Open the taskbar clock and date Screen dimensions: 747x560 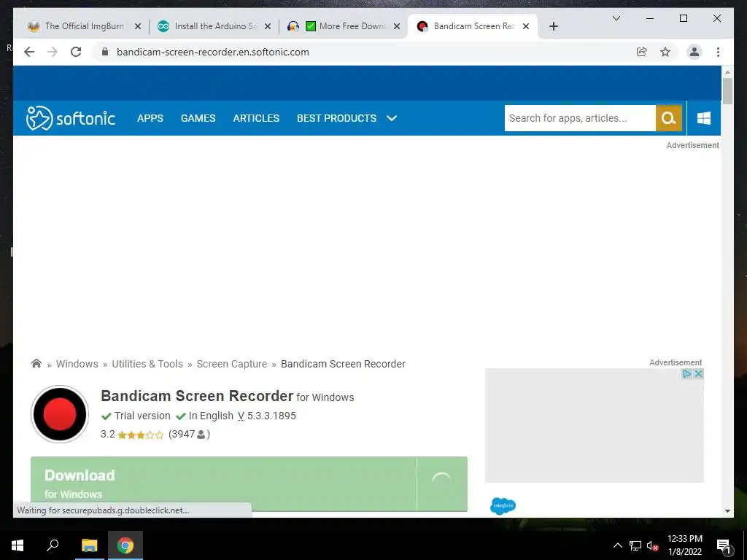point(684,545)
